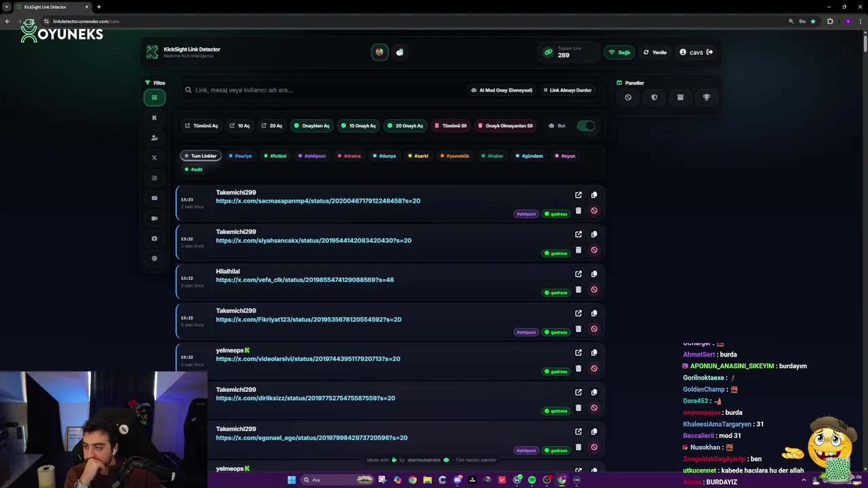
Task: Select the green bird button in header
Action: click(400, 52)
